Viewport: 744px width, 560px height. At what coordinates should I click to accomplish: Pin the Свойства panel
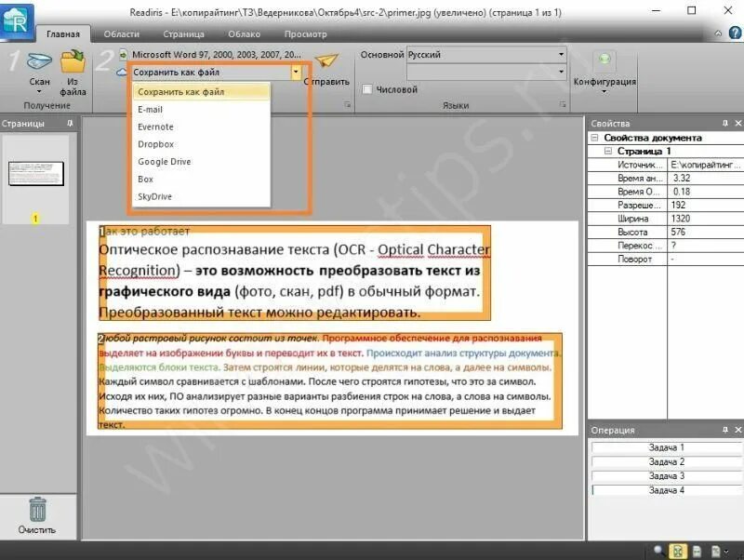tap(725, 124)
